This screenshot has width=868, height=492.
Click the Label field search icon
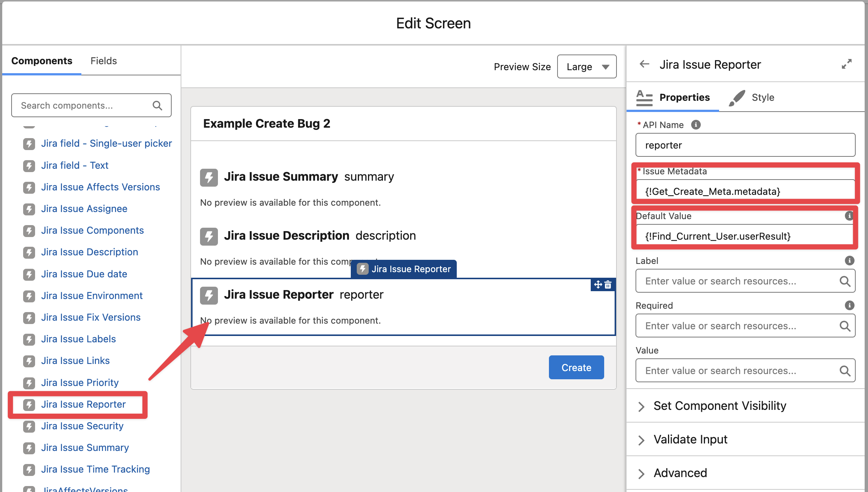[x=845, y=281]
